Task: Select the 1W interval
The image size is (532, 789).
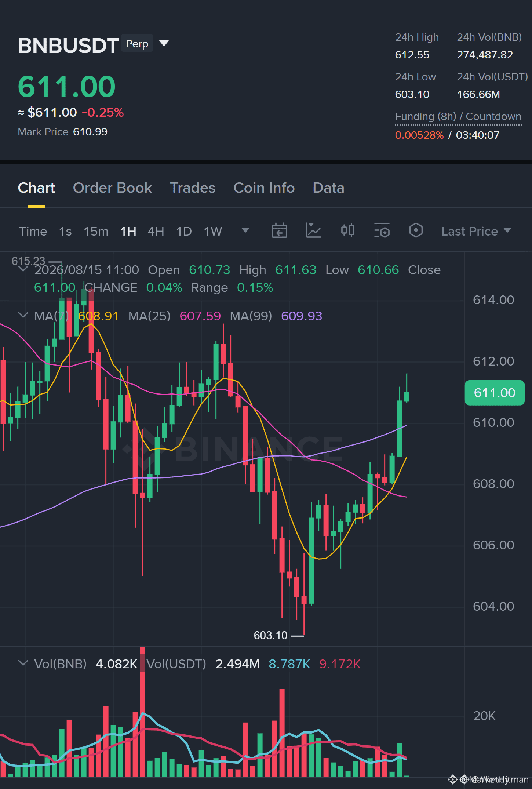Action: [213, 231]
